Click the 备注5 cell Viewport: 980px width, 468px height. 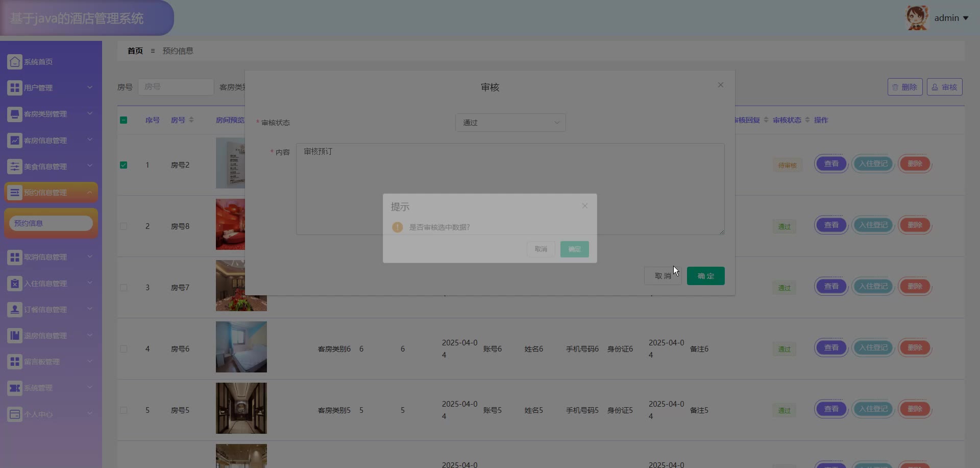pos(699,410)
